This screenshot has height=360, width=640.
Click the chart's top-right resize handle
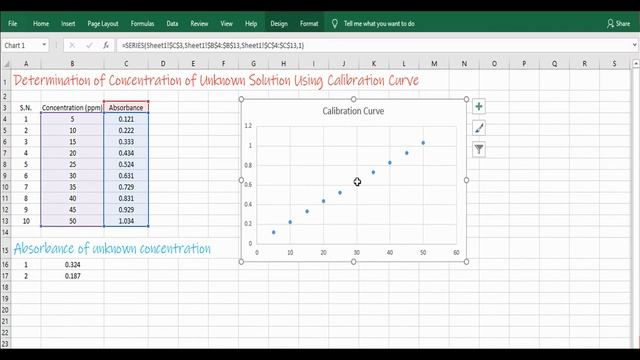coord(466,99)
